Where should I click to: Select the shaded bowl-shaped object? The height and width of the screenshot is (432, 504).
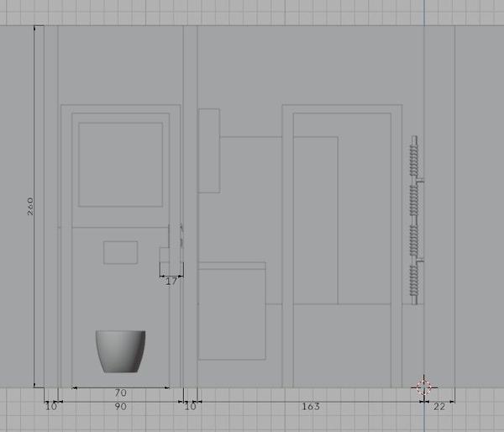tap(120, 351)
